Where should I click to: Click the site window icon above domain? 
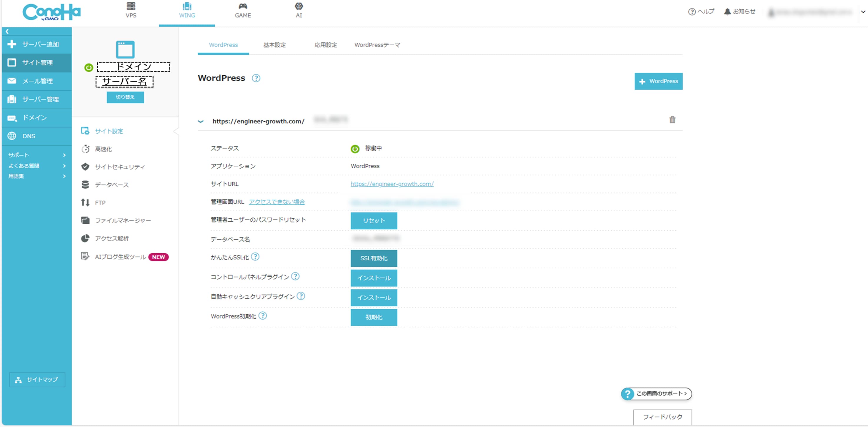125,49
